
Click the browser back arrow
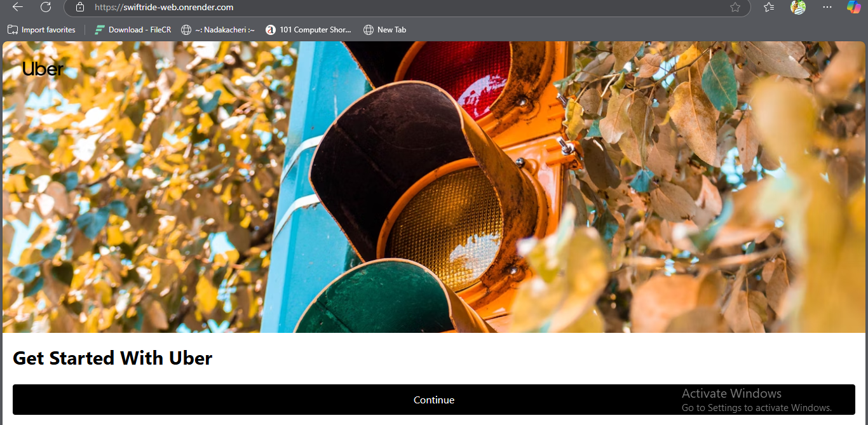tap(18, 7)
